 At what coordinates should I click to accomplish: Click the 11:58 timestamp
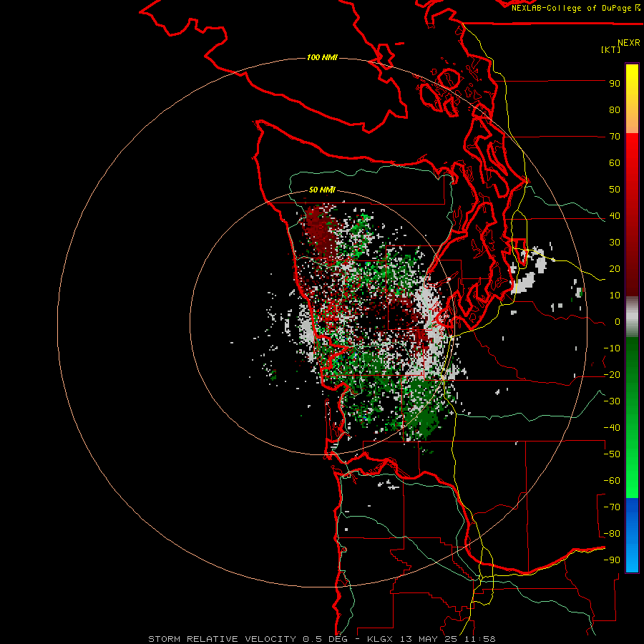[479, 639]
